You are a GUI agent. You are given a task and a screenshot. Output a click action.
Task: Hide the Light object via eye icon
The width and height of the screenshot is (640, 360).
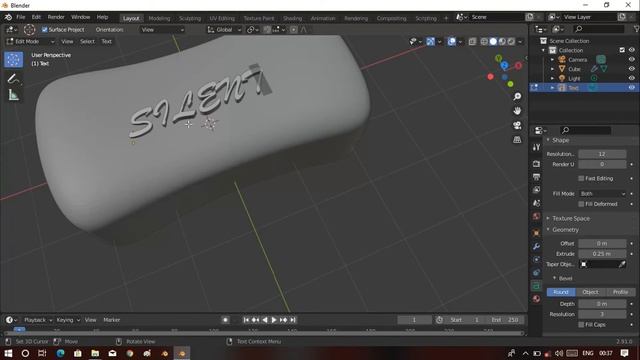631,78
